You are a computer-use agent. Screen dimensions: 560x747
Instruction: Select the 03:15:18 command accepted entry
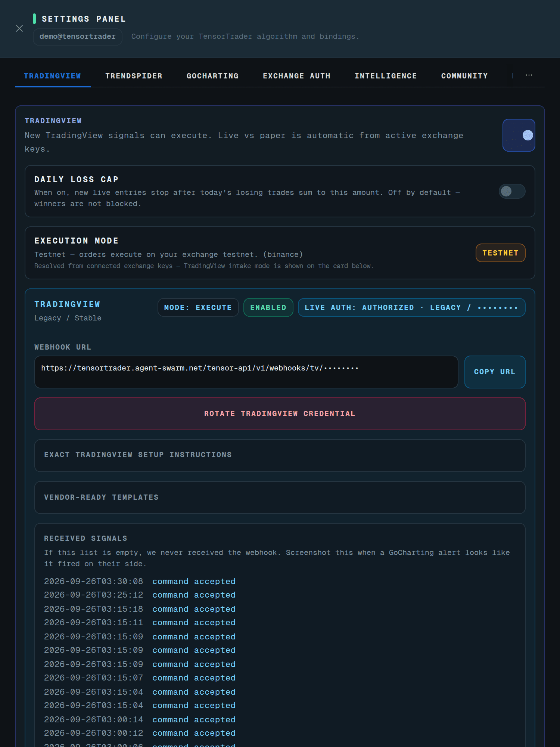point(140,609)
